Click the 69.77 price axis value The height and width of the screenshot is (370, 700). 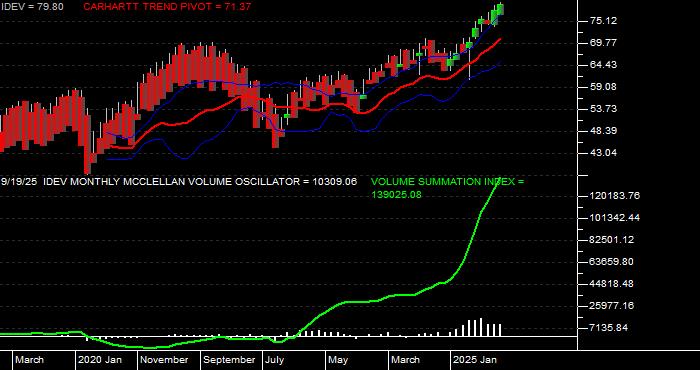point(604,43)
